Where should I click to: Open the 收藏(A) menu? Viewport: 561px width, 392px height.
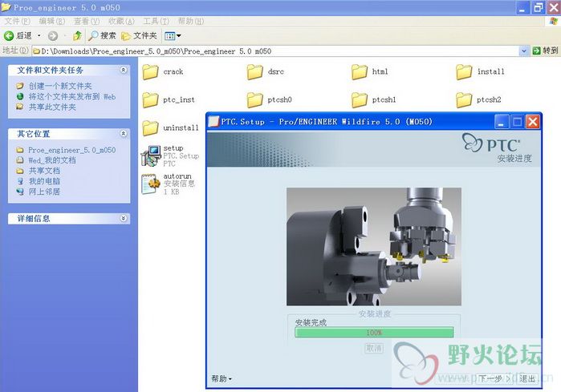tap(121, 22)
